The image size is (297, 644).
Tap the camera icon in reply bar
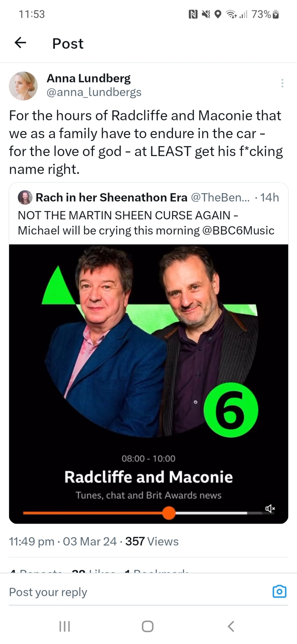279,591
